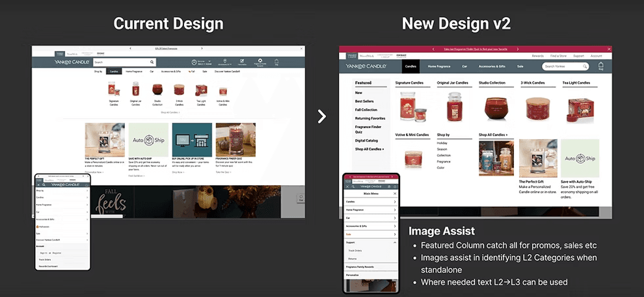Screen dimensions: 644x297
Task: Select Home Fragrance in New Design nav bar
Action: coord(439,66)
